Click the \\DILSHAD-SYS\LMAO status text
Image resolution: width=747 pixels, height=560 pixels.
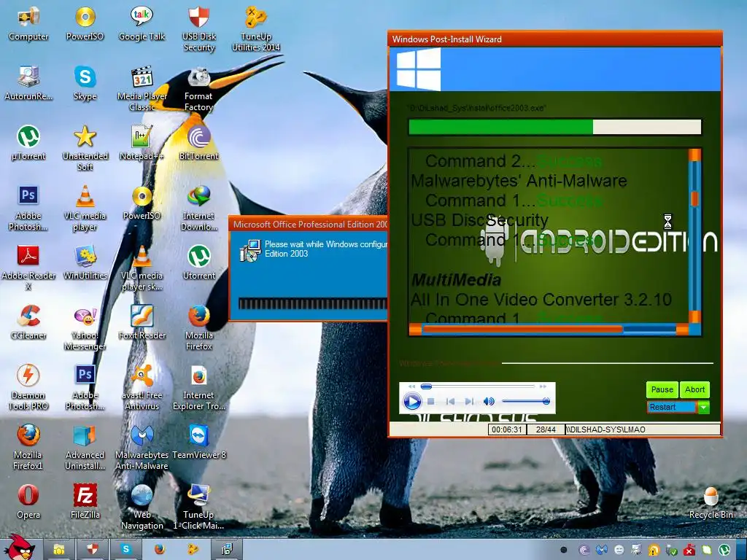tap(605, 429)
